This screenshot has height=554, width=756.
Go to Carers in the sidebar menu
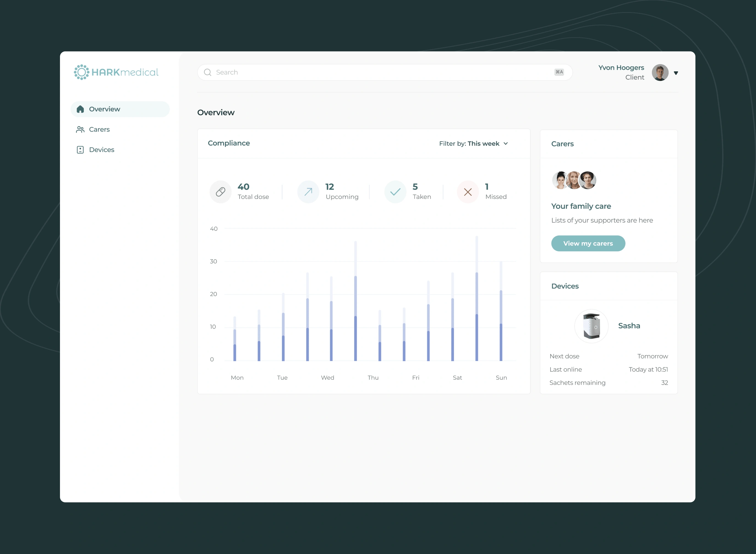coord(120,129)
